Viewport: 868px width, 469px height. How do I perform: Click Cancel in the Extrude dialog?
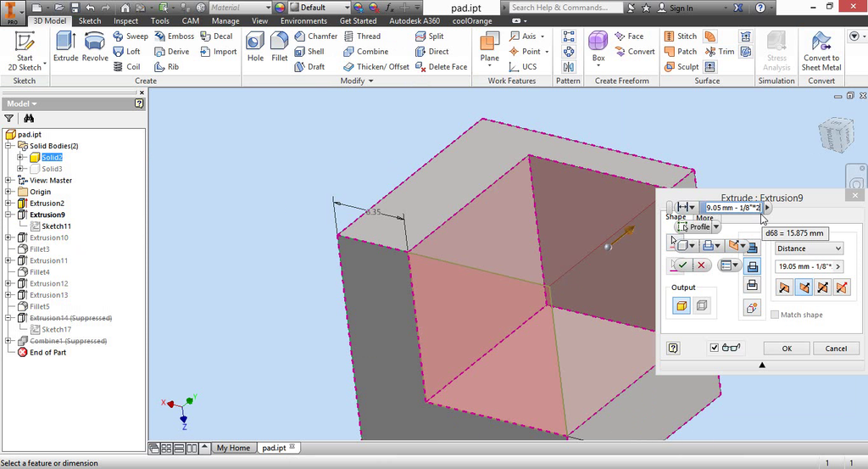tap(836, 349)
